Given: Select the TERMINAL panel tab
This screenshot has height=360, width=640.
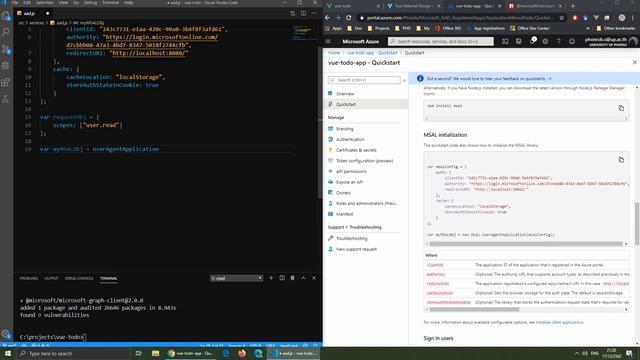Looking at the screenshot, I should click(109, 278).
